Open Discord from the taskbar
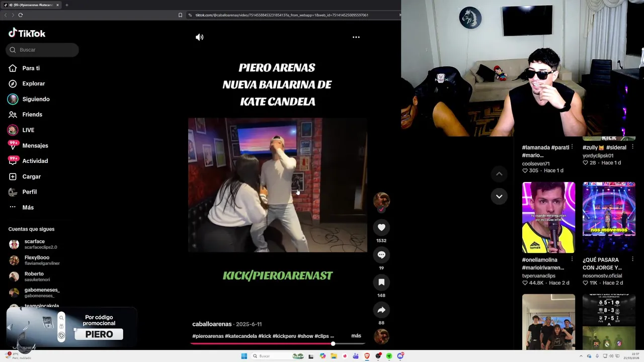The height and width of the screenshot is (362, 644). [400, 356]
